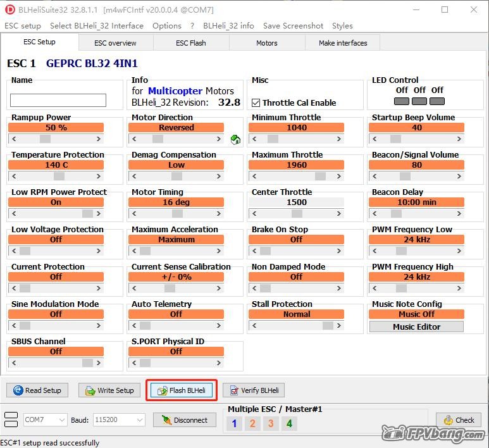Decrease Stall Protection left arrow

pos(254,326)
